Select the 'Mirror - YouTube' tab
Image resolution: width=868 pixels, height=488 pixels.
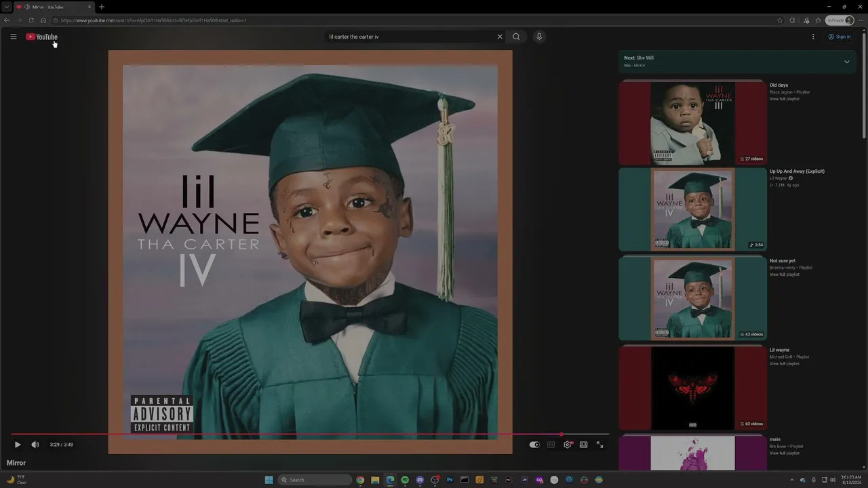click(x=53, y=7)
